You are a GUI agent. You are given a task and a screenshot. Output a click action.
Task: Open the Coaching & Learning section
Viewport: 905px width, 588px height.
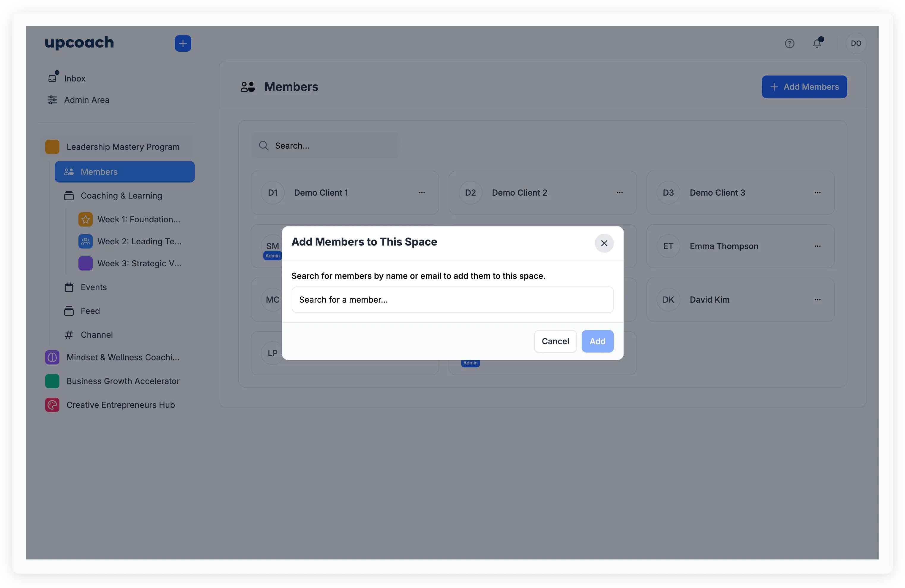click(121, 196)
